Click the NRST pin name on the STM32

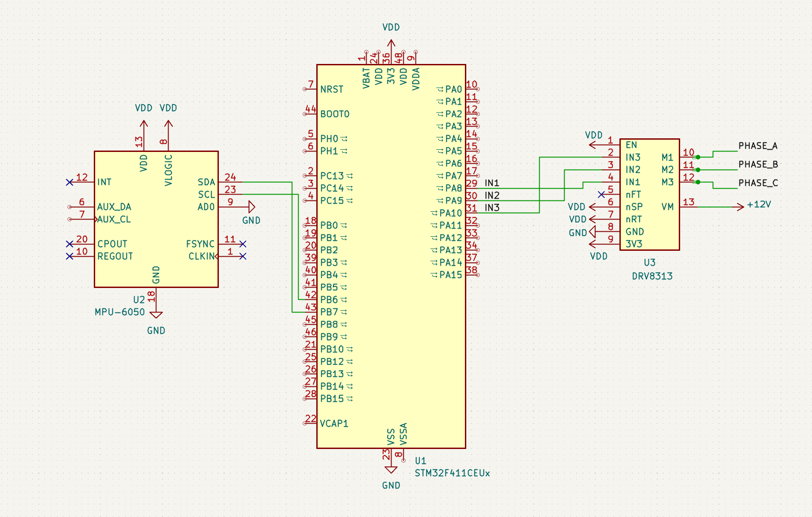pos(332,89)
